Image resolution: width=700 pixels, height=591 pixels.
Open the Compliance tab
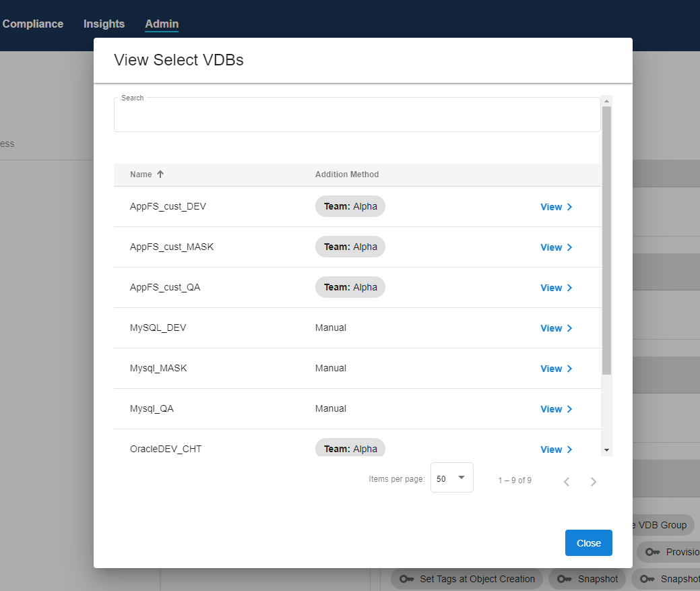32,24
